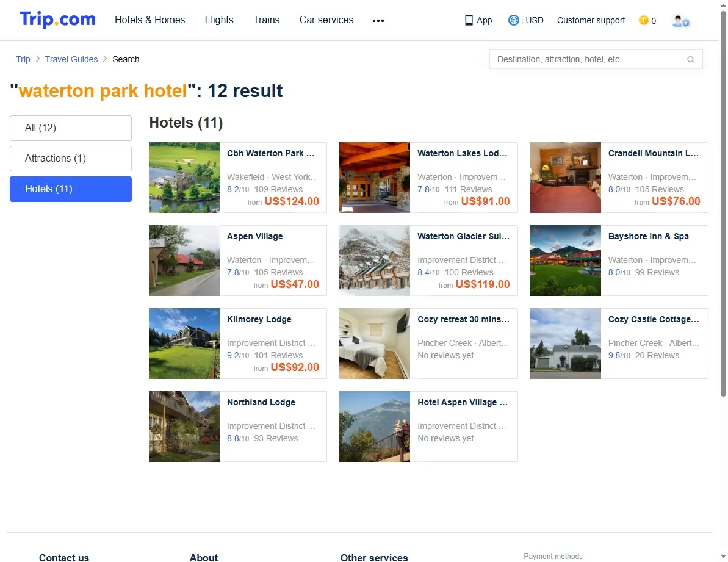Click the Contact us footer heading
Screen dimensions: 728x562
pyautogui.click(x=64, y=558)
